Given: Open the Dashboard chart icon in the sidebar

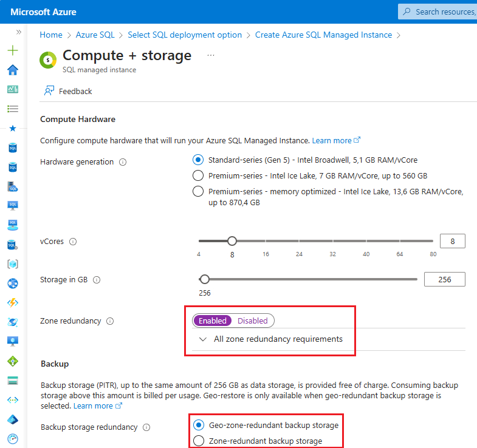Looking at the screenshot, I should click(13, 89).
